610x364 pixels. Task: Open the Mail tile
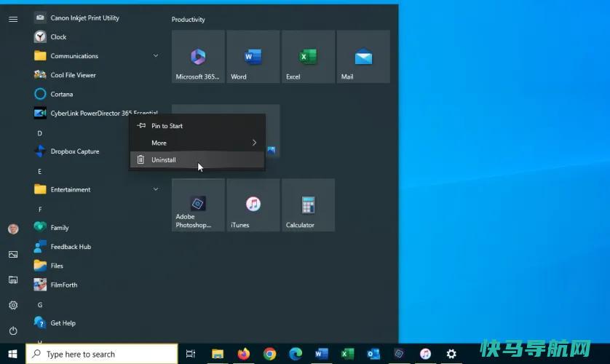363,57
